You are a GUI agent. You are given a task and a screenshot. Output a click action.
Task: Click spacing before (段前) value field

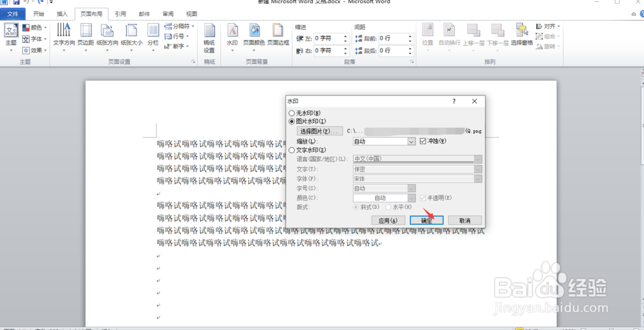[392, 38]
